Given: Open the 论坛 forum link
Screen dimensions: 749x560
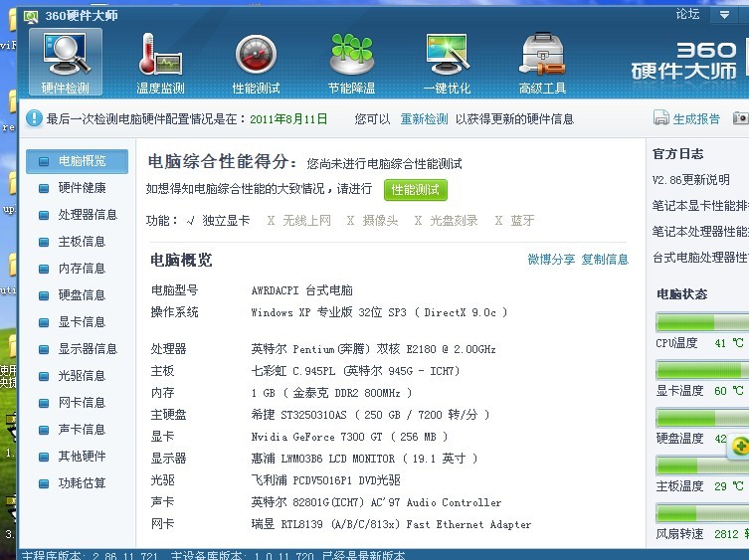Looking at the screenshot, I should [x=687, y=14].
